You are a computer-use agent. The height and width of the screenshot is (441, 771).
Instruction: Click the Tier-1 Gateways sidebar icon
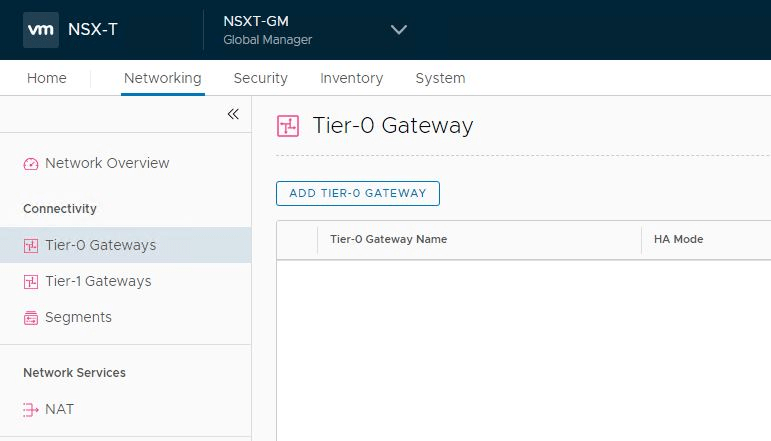(x=30, y=282)
